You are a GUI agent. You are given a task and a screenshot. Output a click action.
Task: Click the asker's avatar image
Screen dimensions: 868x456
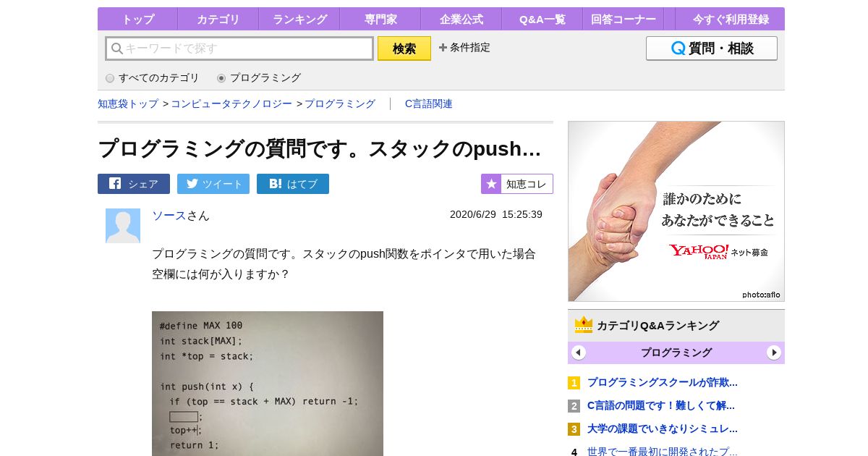[x=123, y=226]
